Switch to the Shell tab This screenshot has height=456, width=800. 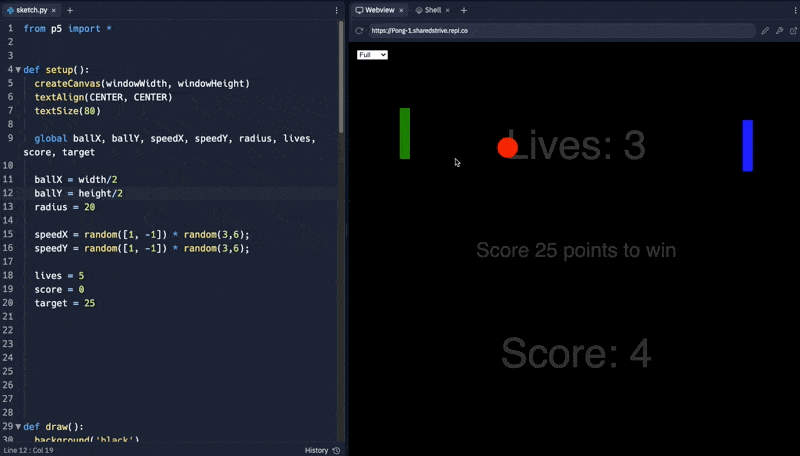[x=432, y=10]
